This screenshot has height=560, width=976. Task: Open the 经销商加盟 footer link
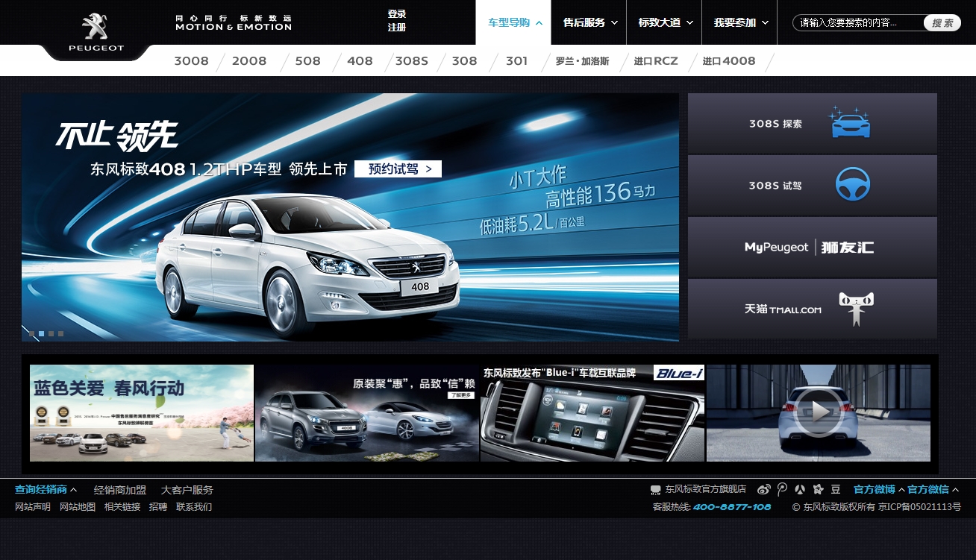tap(120, 490)
